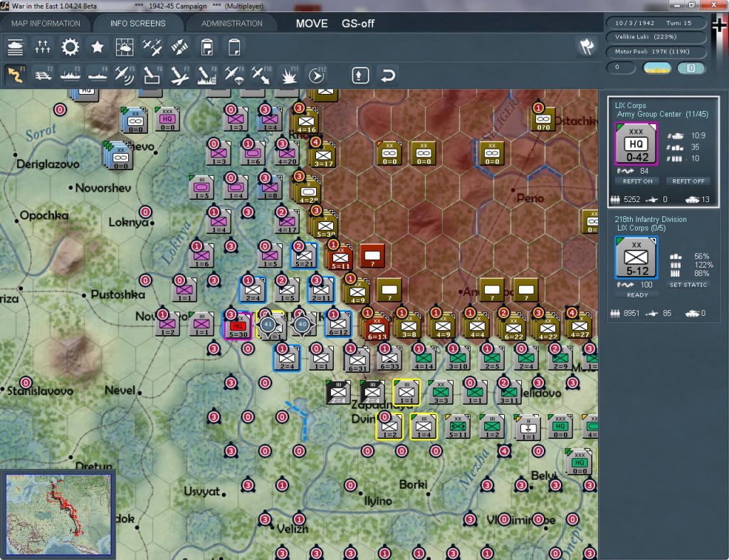Click the LIX Corps HQ 0-42 counter
The height and width of the screenshot is (560, 729).
pyautogui.click(x=636, y=144)
